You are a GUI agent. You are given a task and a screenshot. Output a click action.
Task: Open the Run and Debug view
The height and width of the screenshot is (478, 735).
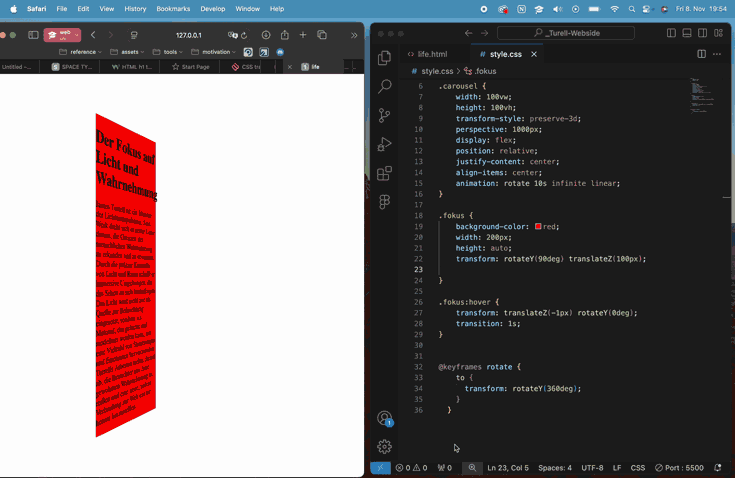385,145
